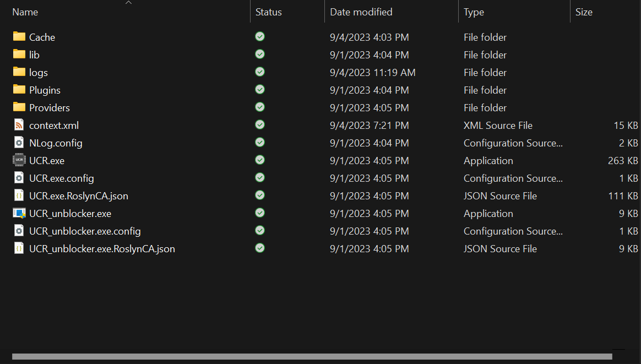Click the Providers folder icon
This screenshot has width=641, height=364.
(19, 107)
